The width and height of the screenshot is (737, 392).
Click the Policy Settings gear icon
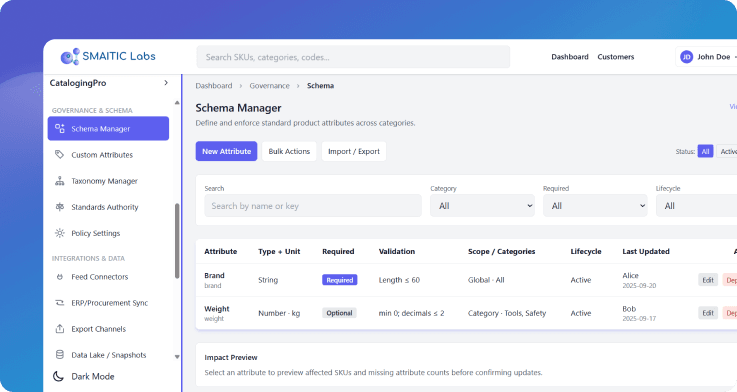(x=59, y=233)
